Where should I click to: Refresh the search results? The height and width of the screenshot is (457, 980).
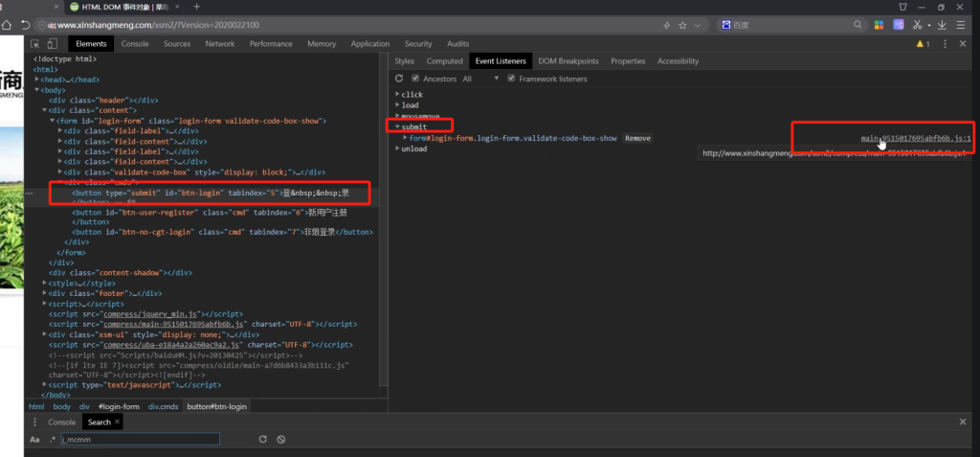tap(263, 440)
